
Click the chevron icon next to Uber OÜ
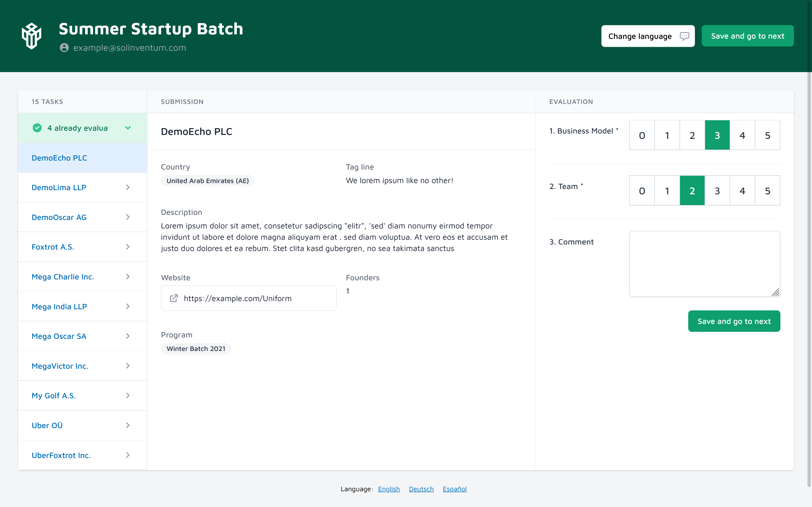point(128,425)
